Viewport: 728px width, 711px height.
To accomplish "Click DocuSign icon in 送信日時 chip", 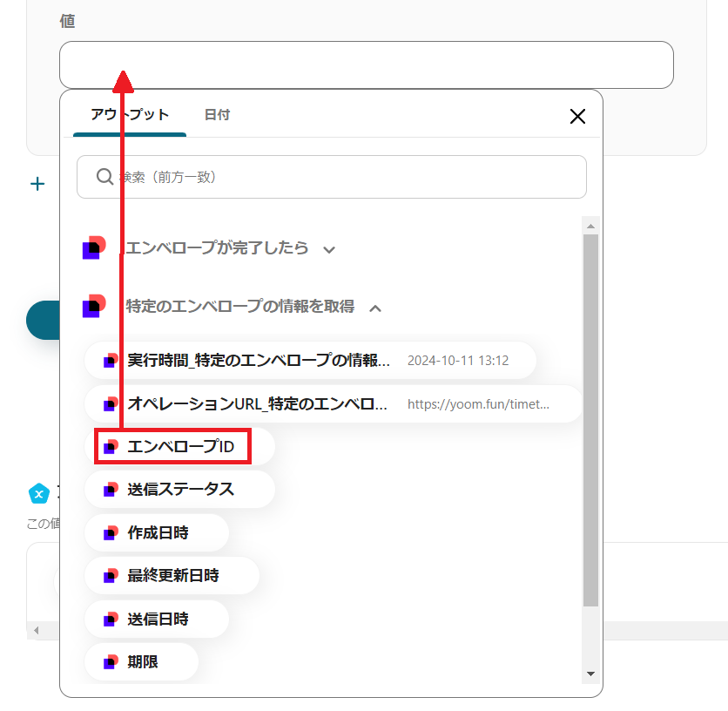I will 111,620.
